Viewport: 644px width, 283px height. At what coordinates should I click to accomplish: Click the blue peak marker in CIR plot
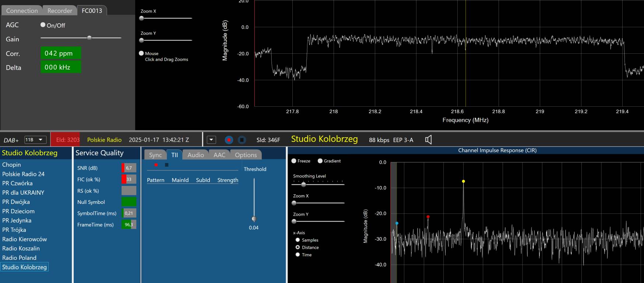(397, 223)
